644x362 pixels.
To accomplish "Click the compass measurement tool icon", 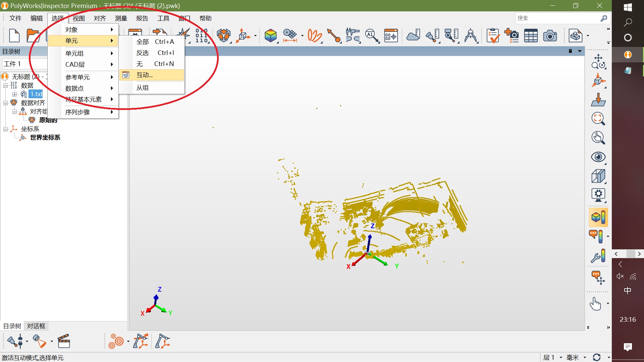I will 471,36.
